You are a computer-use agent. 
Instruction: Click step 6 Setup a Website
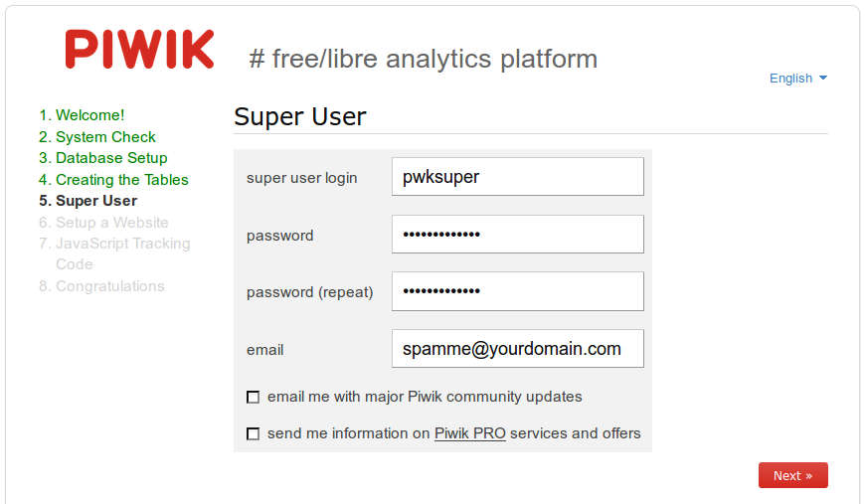click(103, 223)
